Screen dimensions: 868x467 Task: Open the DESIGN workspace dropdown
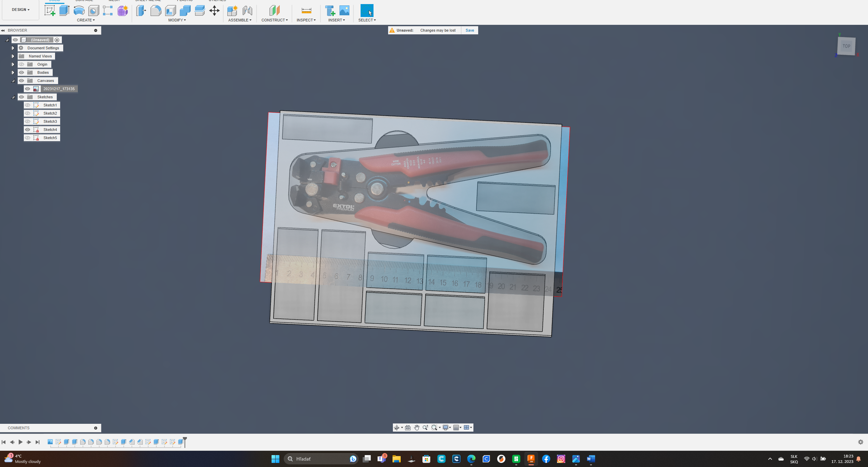[x=21, y=10]
